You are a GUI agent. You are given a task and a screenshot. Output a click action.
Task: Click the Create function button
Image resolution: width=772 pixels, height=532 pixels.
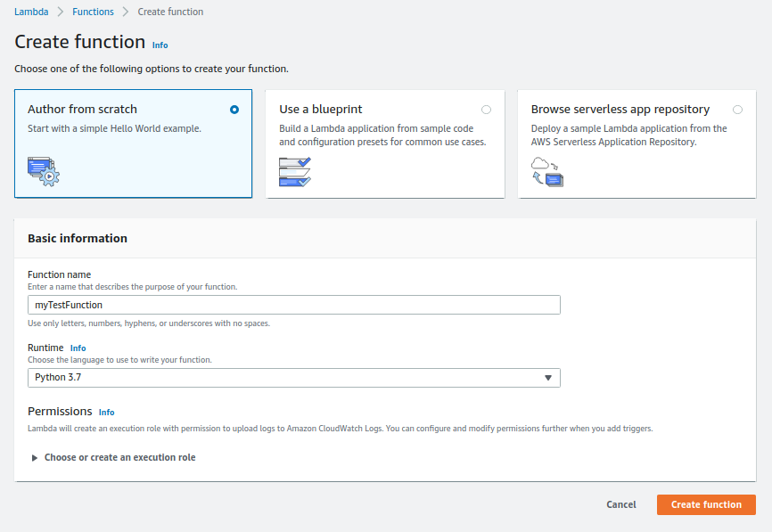coord(706,504)
